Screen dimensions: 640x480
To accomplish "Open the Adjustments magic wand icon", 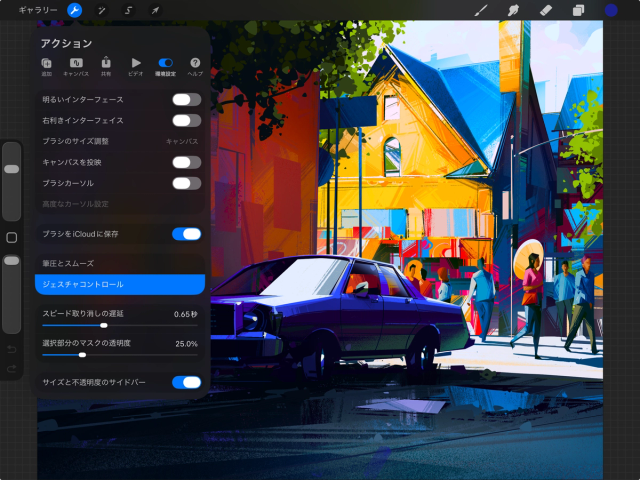I will [x=101, y=10].
